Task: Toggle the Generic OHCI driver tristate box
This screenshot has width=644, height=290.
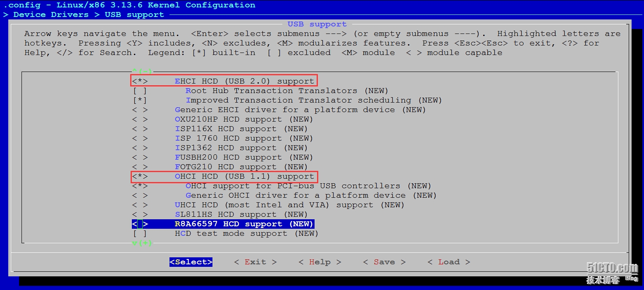Action: pyautogui.click(x=140, y=195)
